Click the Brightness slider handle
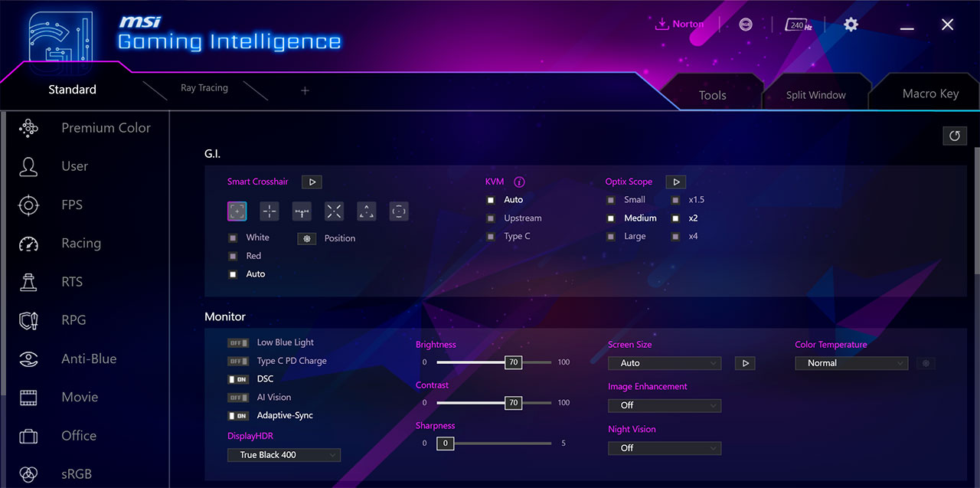 [x=513, y=362]
